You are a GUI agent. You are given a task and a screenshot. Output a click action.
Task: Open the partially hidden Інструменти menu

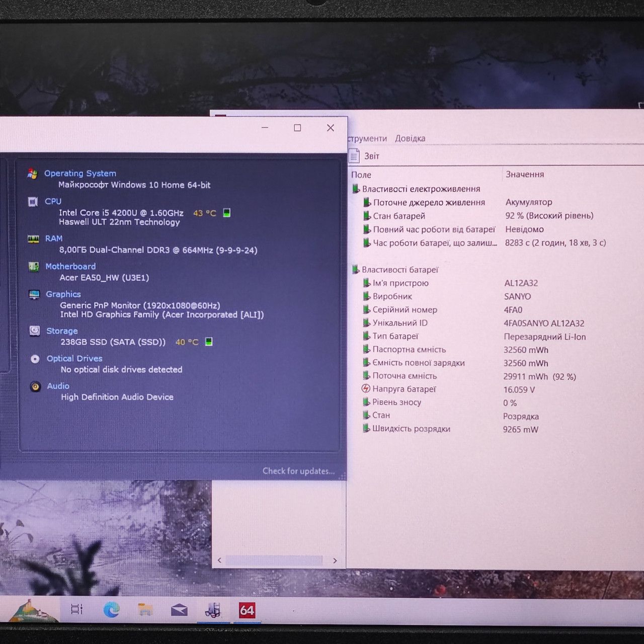(x=367, y=138)
